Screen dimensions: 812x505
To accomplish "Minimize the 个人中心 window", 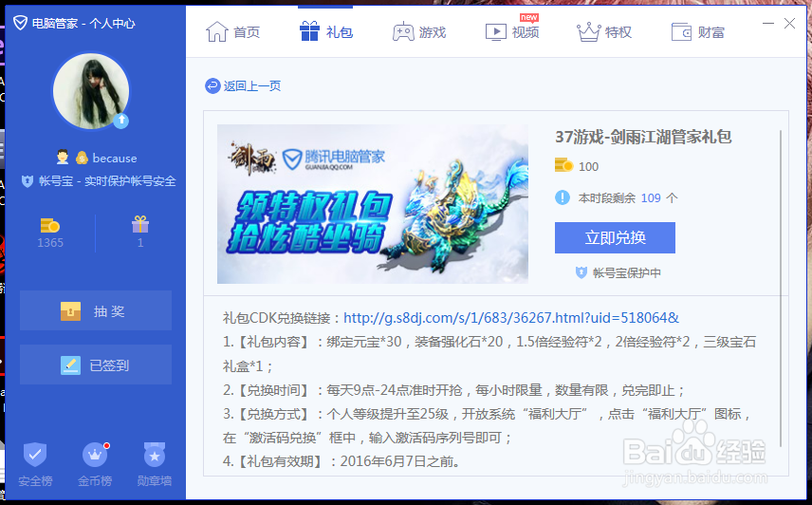I will tap(768, 24).
